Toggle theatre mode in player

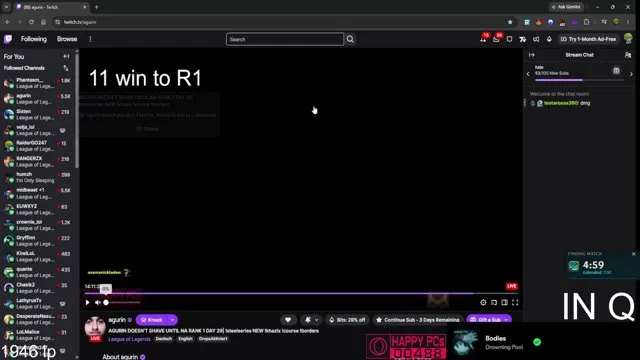(504, 302)
